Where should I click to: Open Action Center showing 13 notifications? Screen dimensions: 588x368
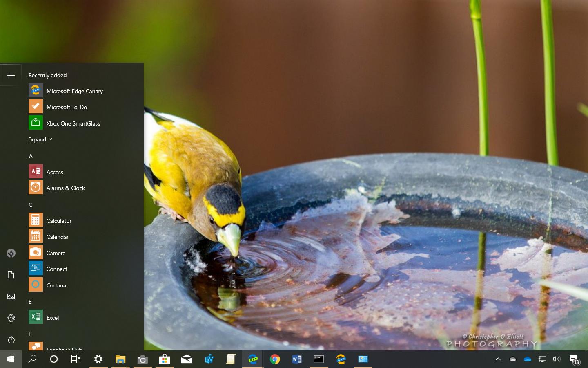(x=573, y=359)
